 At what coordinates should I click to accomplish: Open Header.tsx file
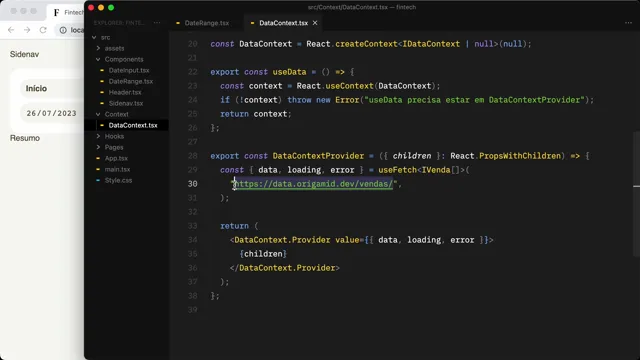[125, 92]
